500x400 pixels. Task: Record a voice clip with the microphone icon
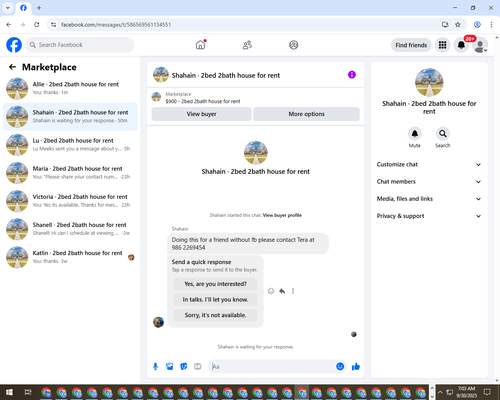pos(155,367)
